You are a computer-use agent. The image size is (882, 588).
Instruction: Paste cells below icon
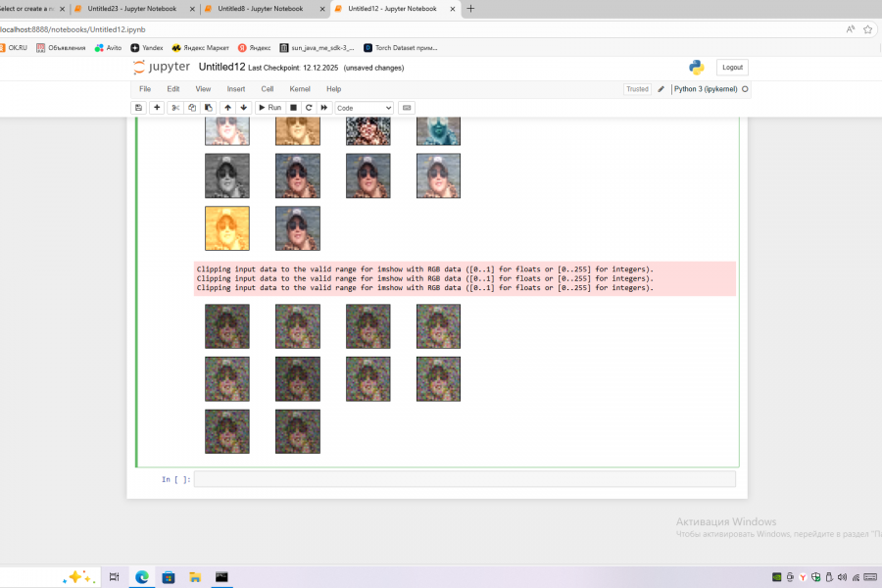pos(208,108)
